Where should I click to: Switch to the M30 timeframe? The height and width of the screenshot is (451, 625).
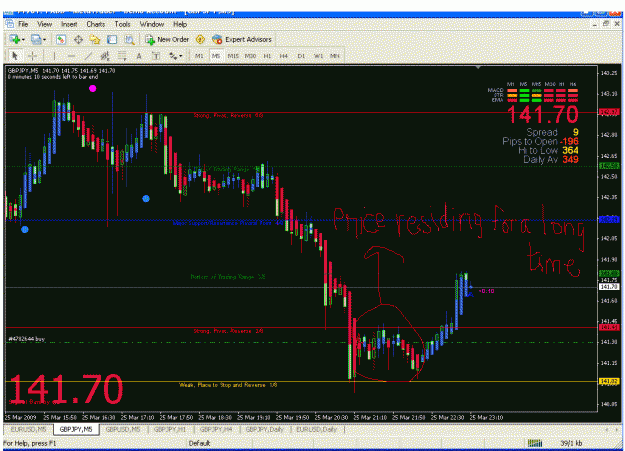point(250,56)
